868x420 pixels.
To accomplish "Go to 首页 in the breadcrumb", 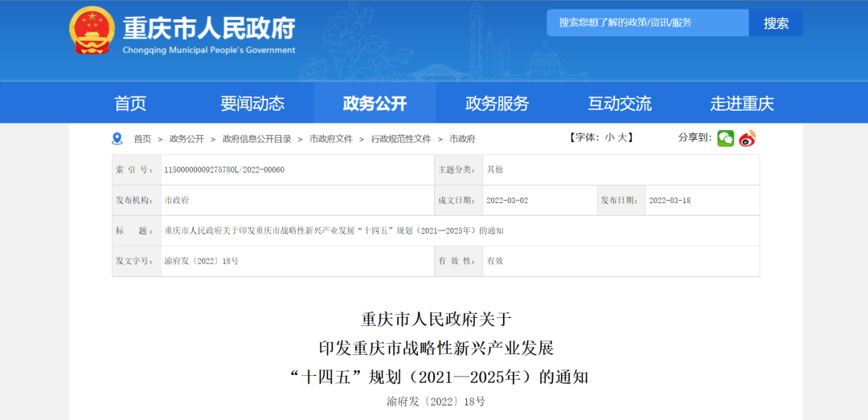I will click(x=142, y=139).
